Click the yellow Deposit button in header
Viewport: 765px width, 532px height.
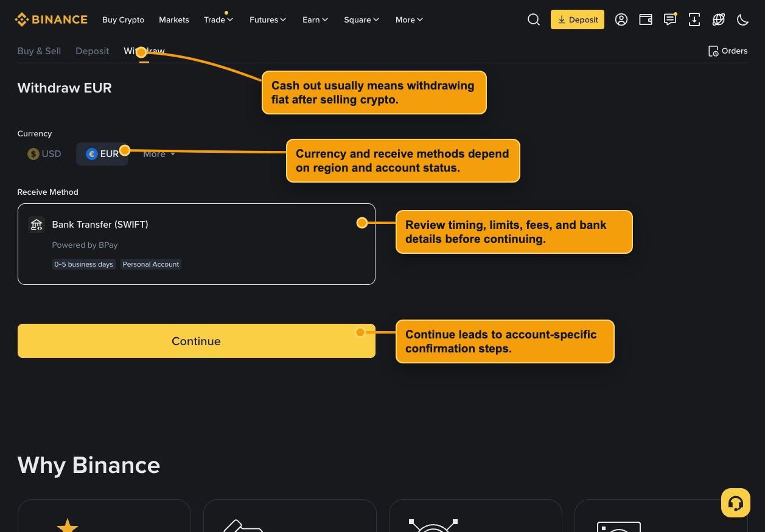pos(578,19)
